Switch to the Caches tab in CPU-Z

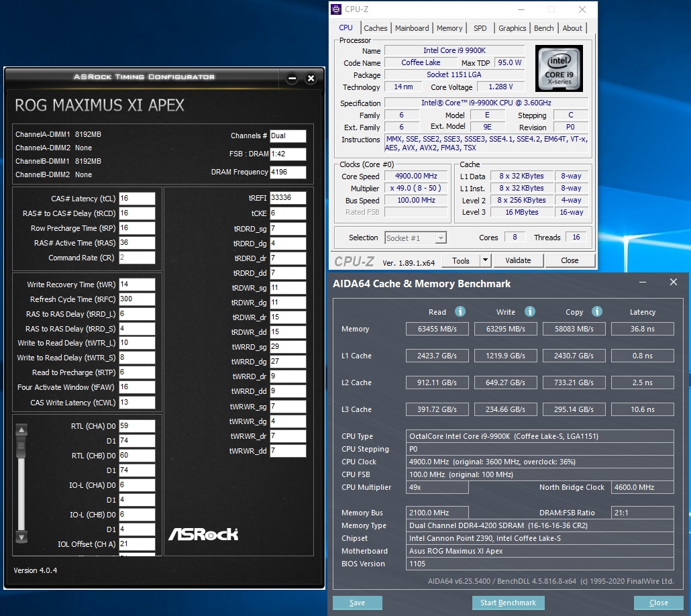(376, 28)
